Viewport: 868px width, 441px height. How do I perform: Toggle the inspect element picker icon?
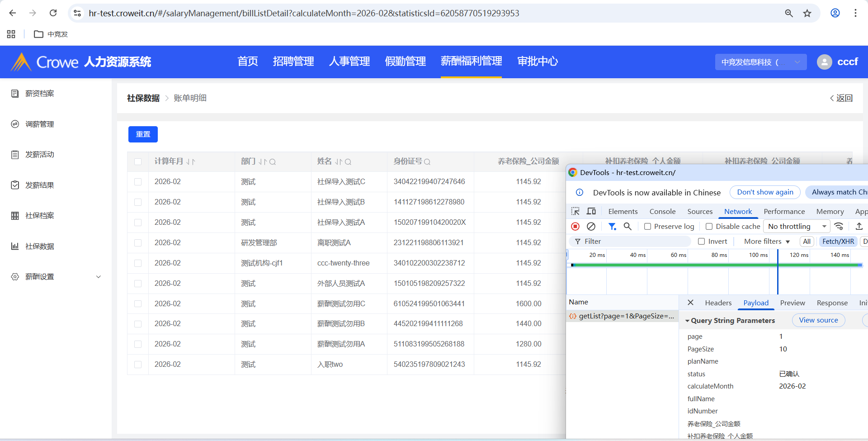[x=575, y=211]
